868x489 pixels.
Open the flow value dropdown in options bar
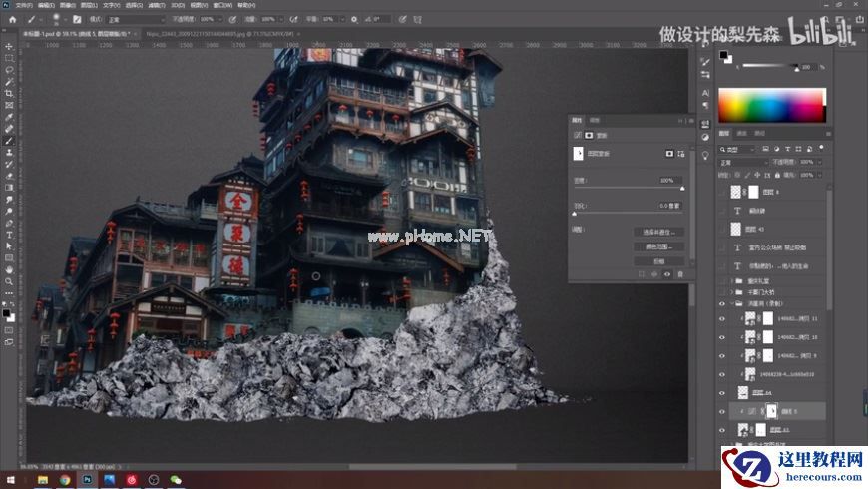[281, 19]
